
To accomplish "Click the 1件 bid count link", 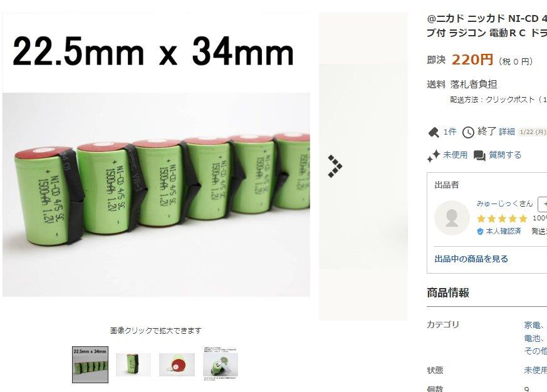I will [450, 132].
